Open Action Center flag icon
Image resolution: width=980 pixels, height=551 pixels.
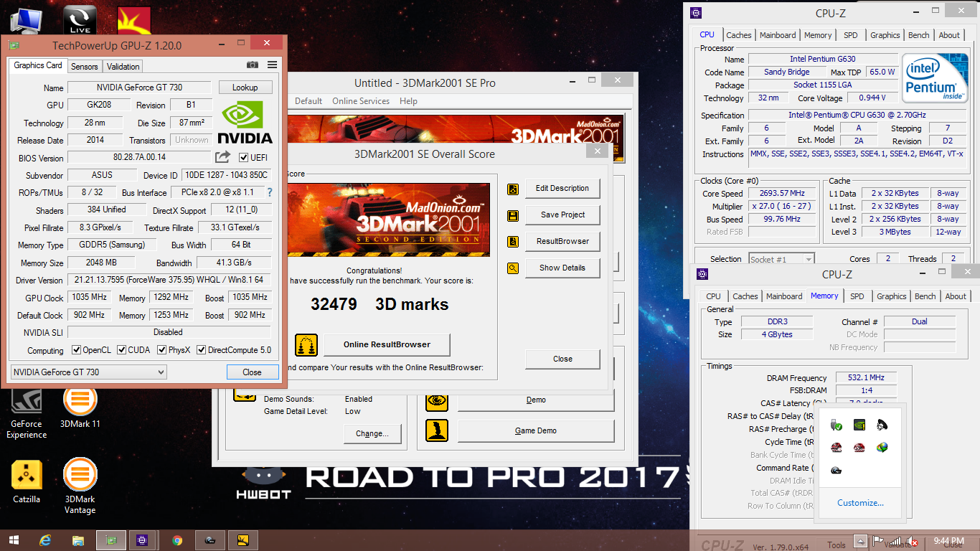point(877,542)
